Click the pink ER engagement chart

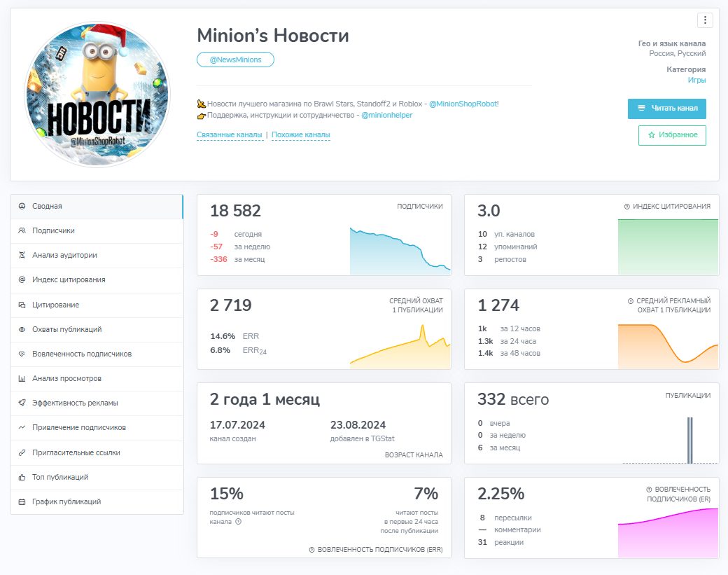click(x=668, y=533)
